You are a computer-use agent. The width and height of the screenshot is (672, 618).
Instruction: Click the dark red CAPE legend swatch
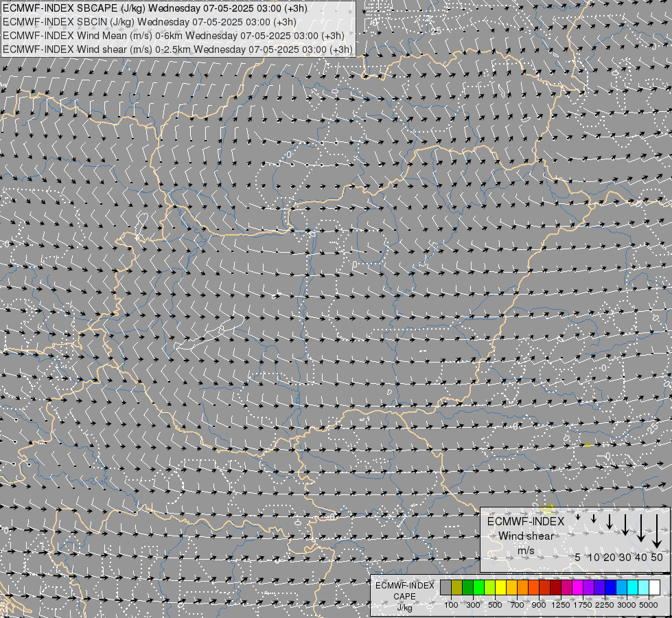pyautogui.click(x=555, y=587)
